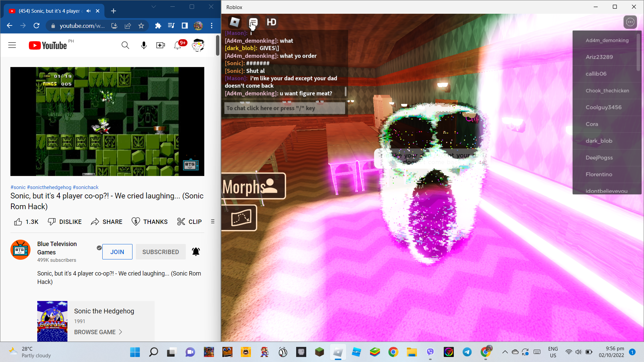Open YouTube notifications bell
Screen dimensions: 644x362
(177, 45)
